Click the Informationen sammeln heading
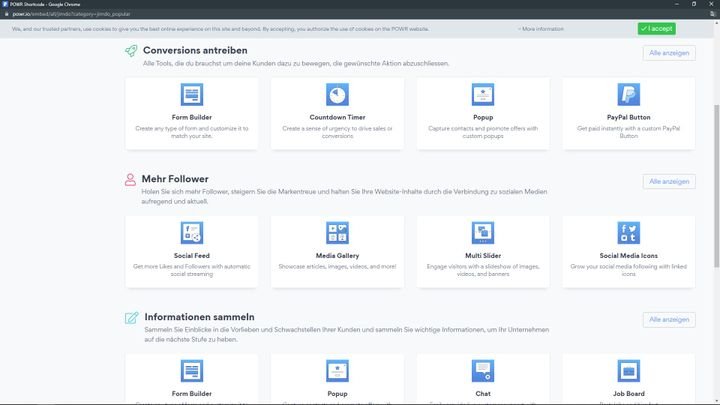The width and height of the screenshot is (720, 405). click(199, 317)
